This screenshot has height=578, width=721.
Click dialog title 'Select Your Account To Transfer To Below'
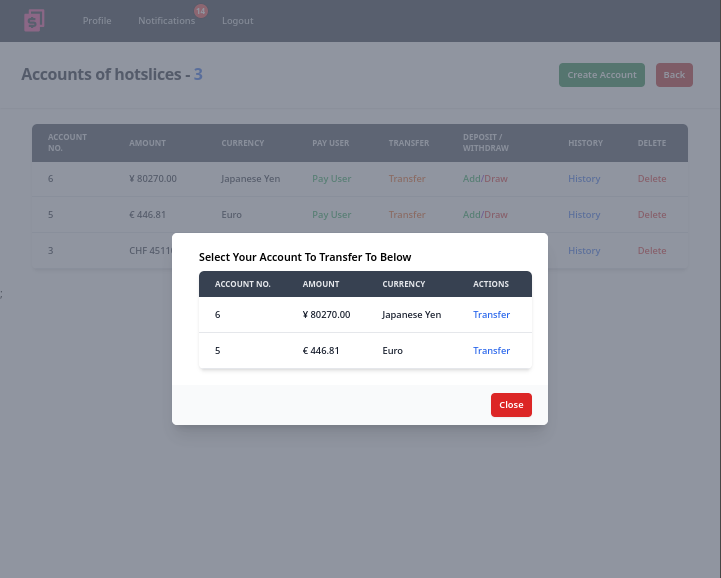coord(305,257)
